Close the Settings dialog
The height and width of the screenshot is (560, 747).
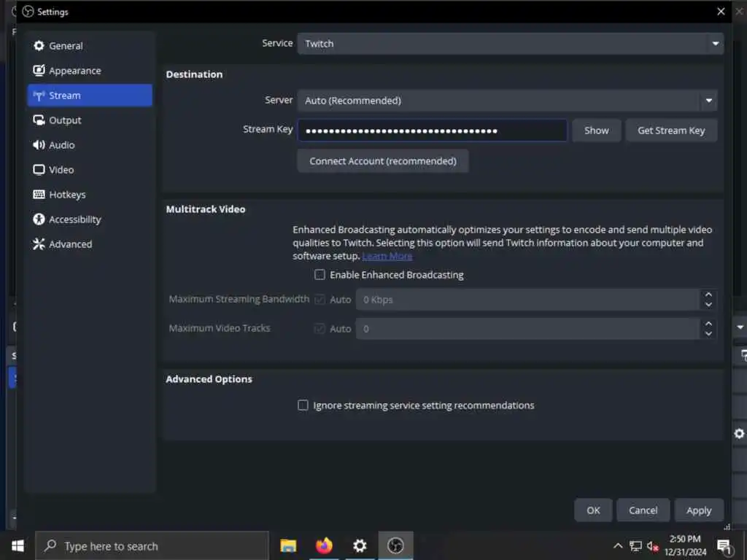[721, 12]
